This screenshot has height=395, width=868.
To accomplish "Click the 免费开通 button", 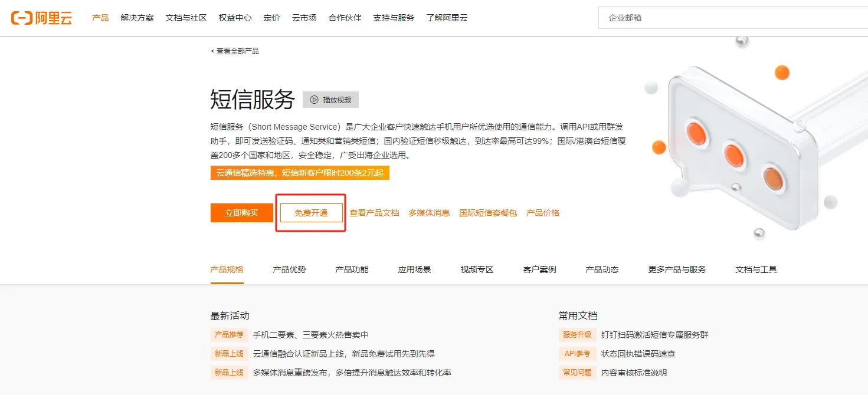I will 311,213.
